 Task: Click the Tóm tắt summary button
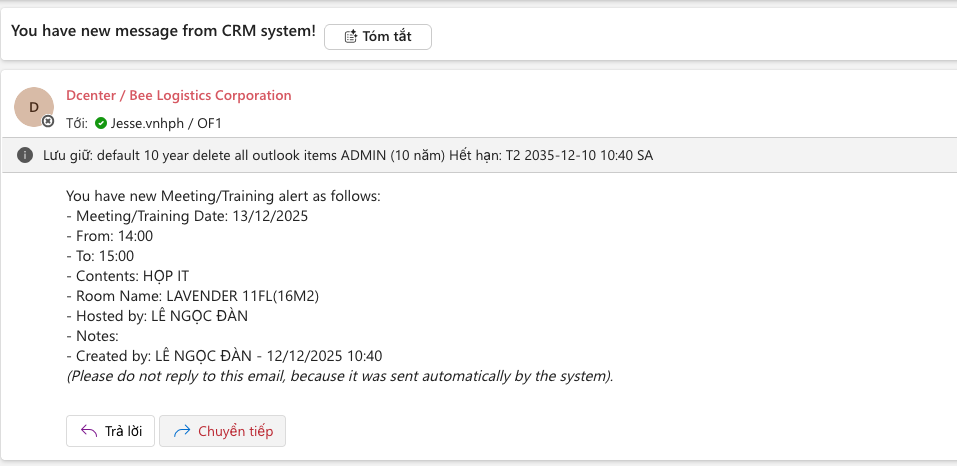tap(378, 37)
